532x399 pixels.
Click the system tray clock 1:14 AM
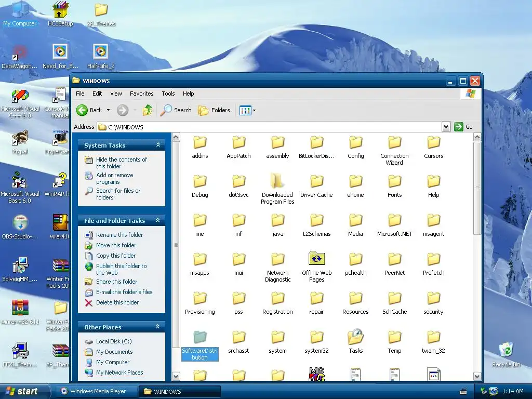513,392
